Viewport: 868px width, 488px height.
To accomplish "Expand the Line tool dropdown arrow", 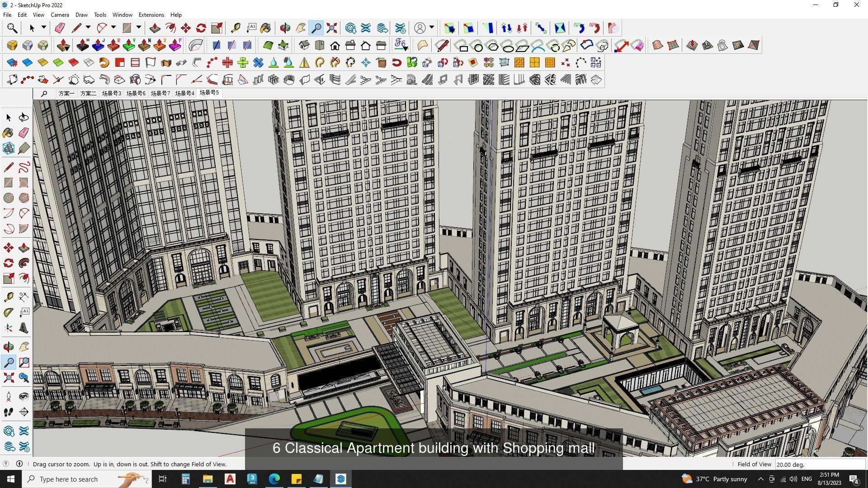I will tap(88, 28).
